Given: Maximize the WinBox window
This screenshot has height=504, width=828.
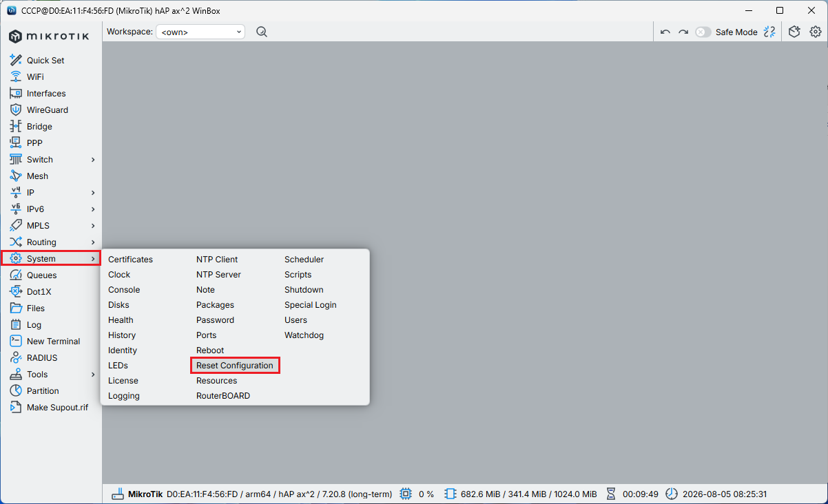Looking at the screenshot, I should pyautogui.click(x=780, y=10).
